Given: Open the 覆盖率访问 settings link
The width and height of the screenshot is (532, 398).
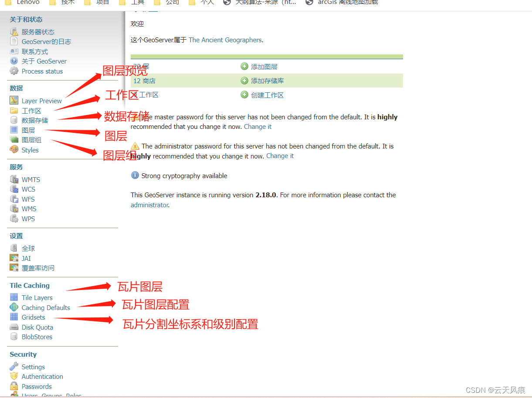Looking at the screenshot, I should click(38, 268).
